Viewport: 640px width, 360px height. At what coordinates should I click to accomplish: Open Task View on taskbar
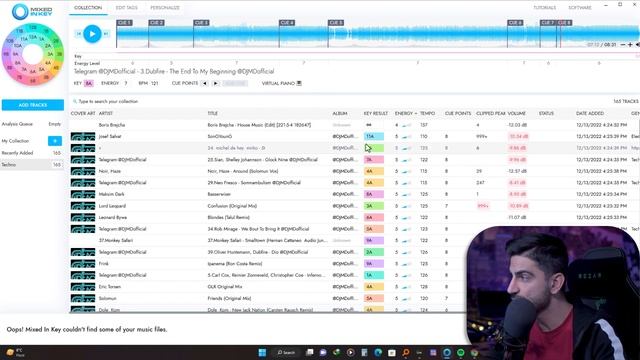tap(310, 352)
